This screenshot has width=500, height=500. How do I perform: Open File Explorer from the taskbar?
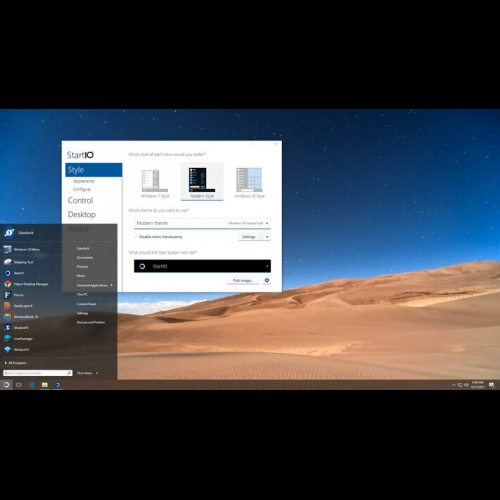click(x=45, y=385)
